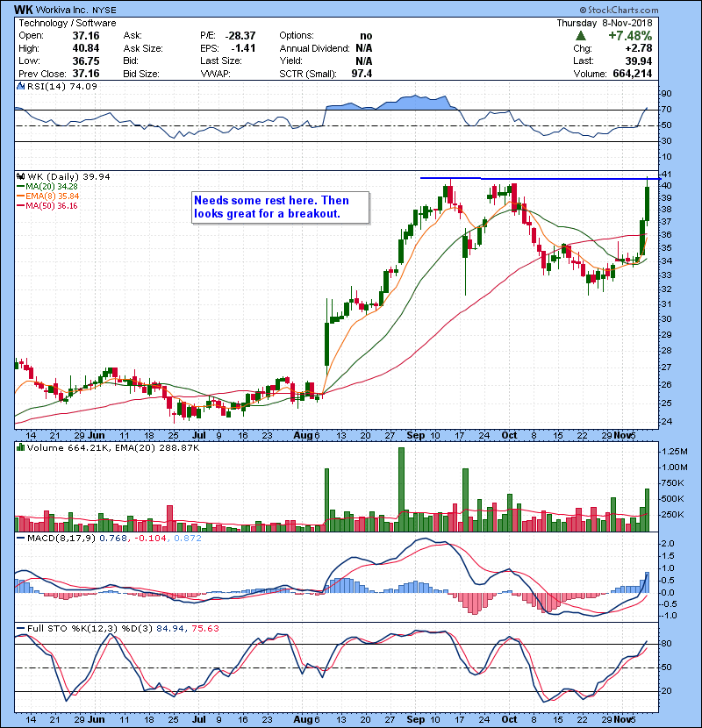Click the green MA(20) 34.28 legend entry
Viewport: 702px width, 728px height.
48,186
